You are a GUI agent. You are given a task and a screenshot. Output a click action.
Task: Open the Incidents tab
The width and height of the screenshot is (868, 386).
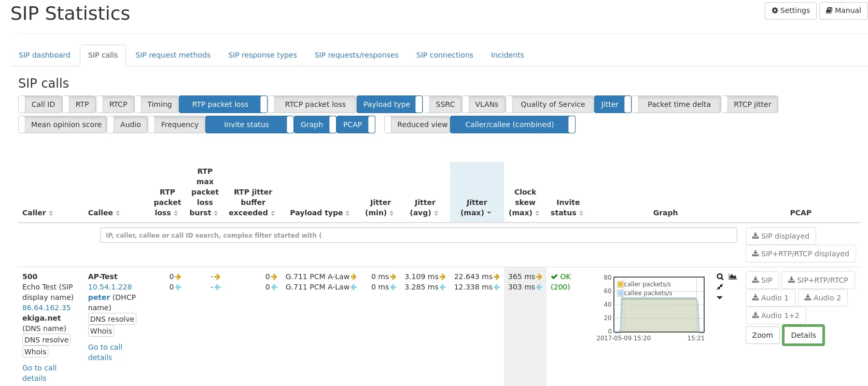[507, 55]
